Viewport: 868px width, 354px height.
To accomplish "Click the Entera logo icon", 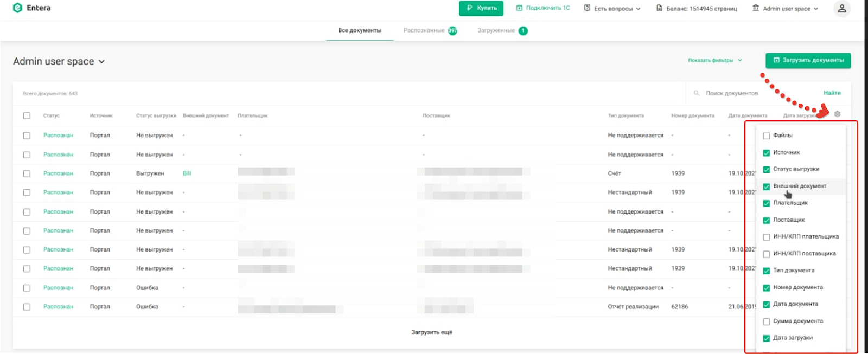I will pyautogui.click(x=17, y=8).
